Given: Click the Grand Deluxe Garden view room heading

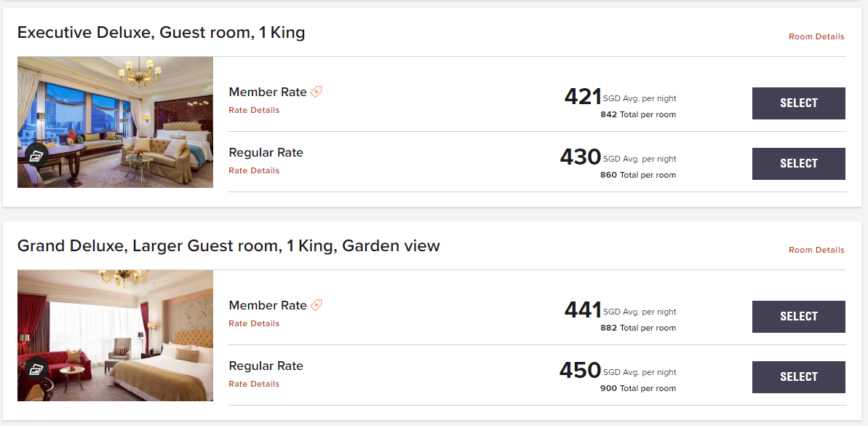Looking at the screenshot, I should point(228,246).
